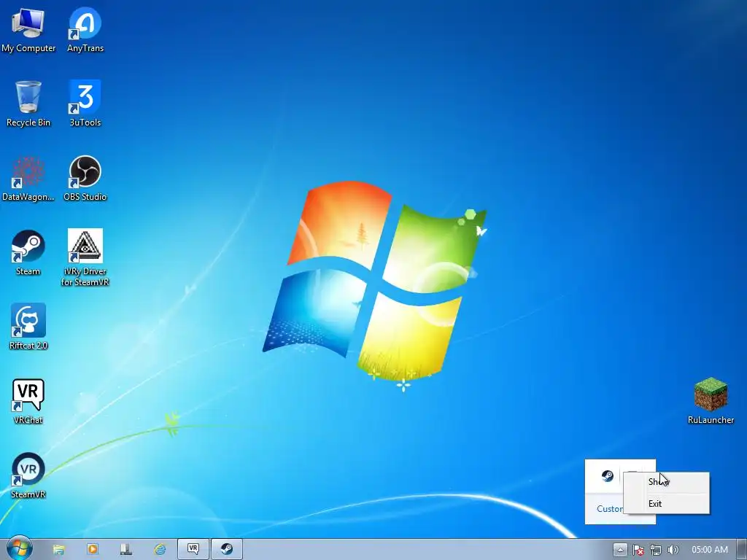Open the Action Center flag icon
747x560 pixels.
[638, 550]
